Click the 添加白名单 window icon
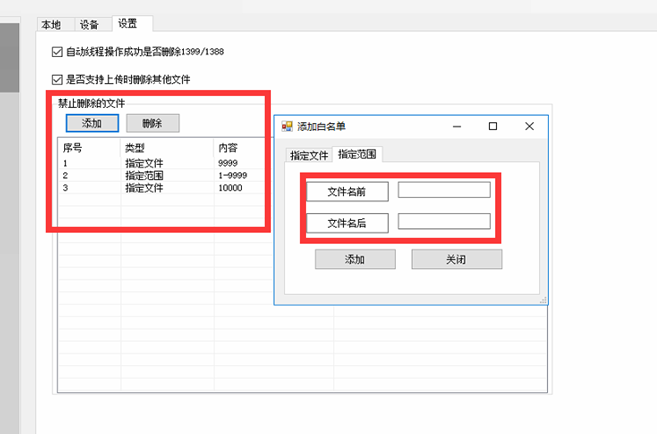657x434 pixels. click(x=287, y=126)
